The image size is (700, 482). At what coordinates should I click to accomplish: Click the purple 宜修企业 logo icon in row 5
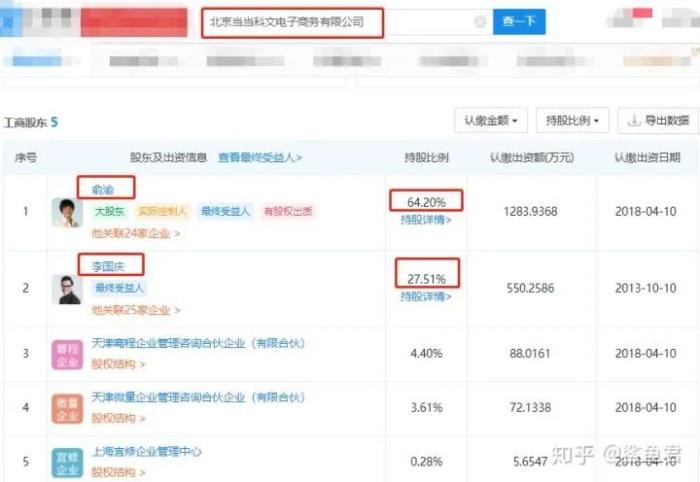(x=67, y=460)
